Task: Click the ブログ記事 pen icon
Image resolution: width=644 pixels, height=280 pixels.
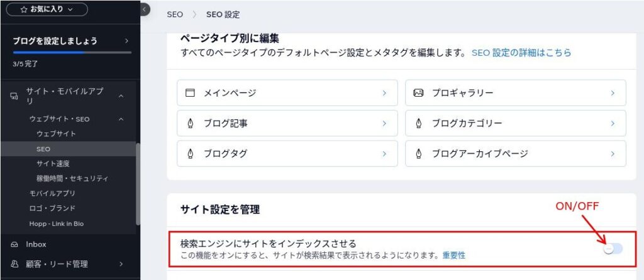Action: click(x=190, y=124)
